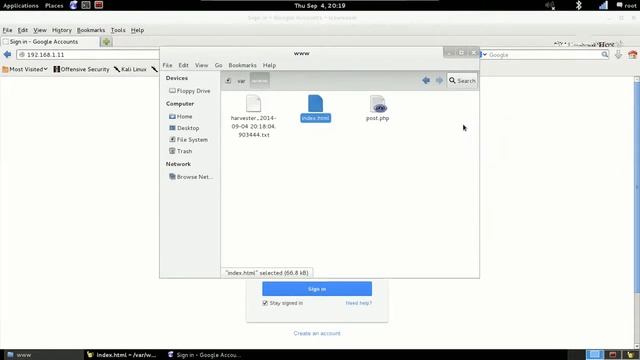Open the Kali Linux bookmark
Screen dimensions: 640x360
pyautogui.click(x=130, y=69)
